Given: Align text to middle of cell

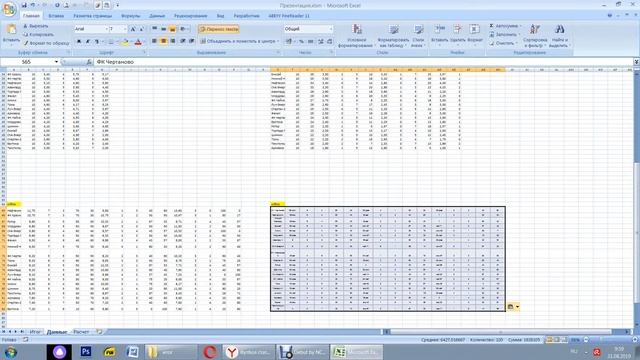Looking at the screenshot, I should coord(163,29).
